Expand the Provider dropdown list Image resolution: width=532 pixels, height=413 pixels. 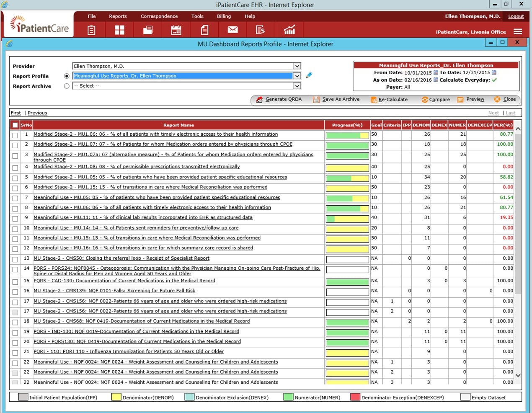point(297,66)
